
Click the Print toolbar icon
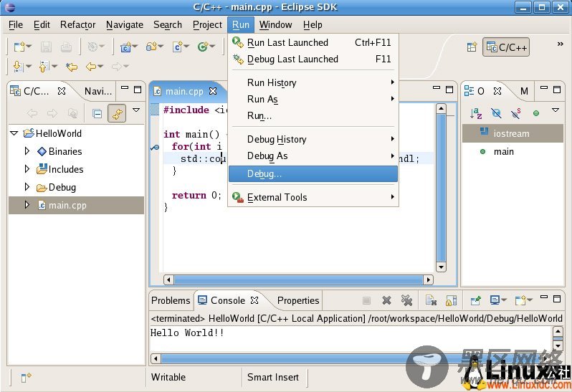tap(67, 47)
